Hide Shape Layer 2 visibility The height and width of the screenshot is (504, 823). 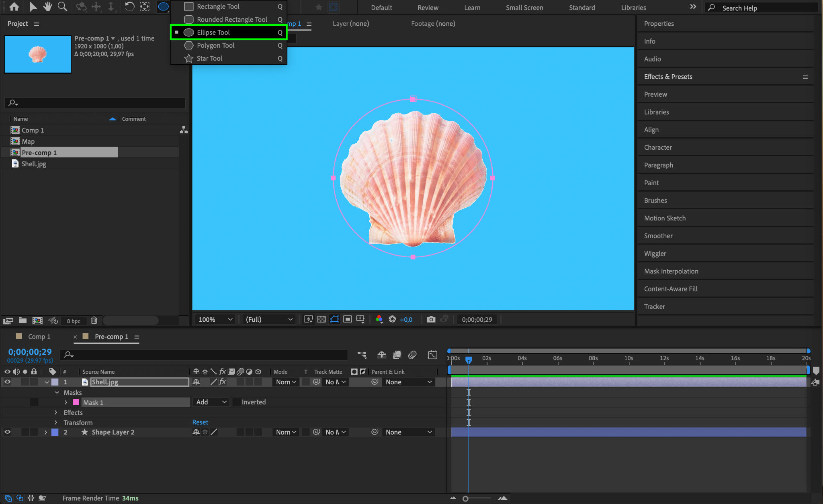click(x=7, y=432)
